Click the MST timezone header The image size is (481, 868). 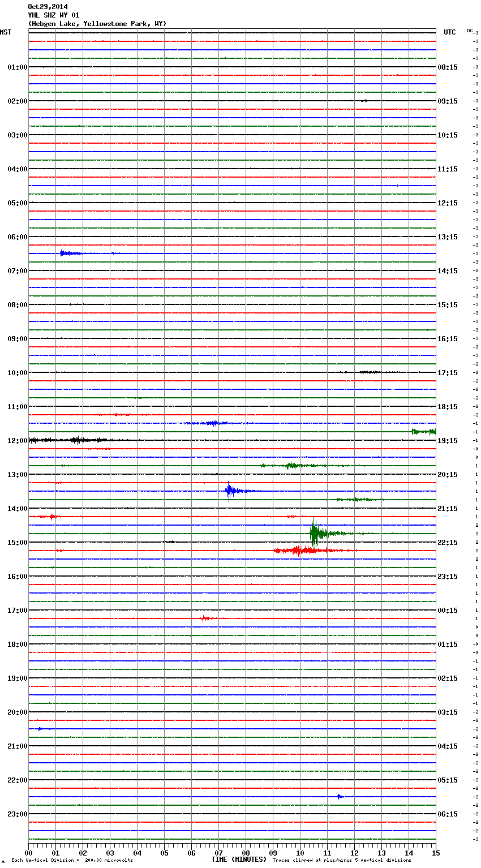pyautogui.click(x=6, y=32)
